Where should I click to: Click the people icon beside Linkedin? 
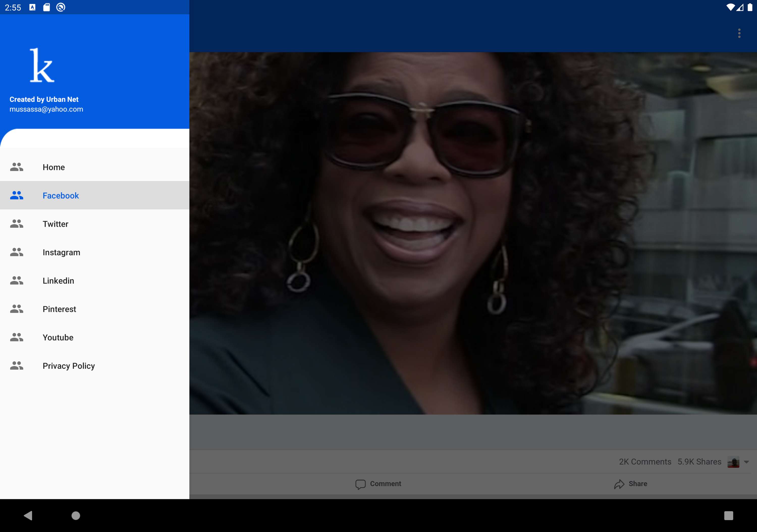(x=16, y=281)
